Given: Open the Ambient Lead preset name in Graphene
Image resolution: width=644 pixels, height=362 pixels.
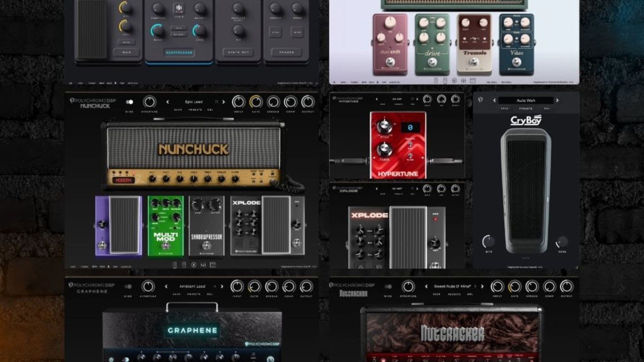Looking at the screenshot, I should click(192, 287).
